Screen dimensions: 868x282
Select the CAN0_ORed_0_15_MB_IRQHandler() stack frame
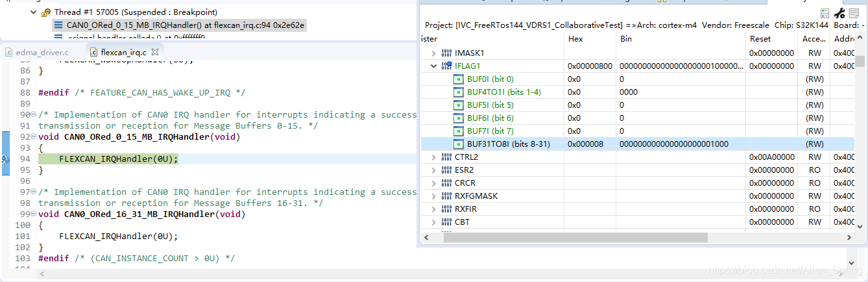(x=186, y=25)
